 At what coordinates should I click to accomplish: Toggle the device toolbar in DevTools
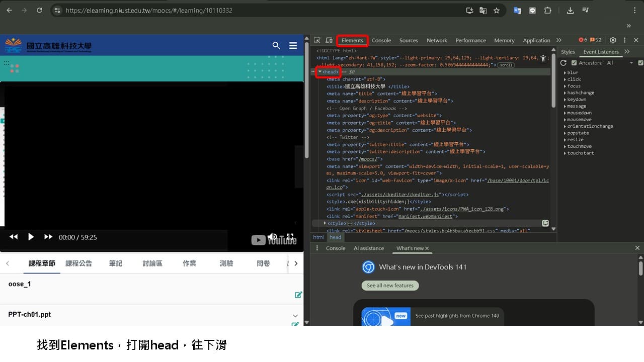point(329,40)
